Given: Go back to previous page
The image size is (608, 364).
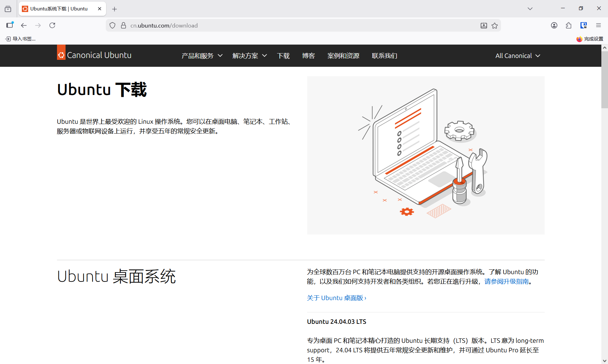Looking at the screenshot, I should (x=24, y=25).
